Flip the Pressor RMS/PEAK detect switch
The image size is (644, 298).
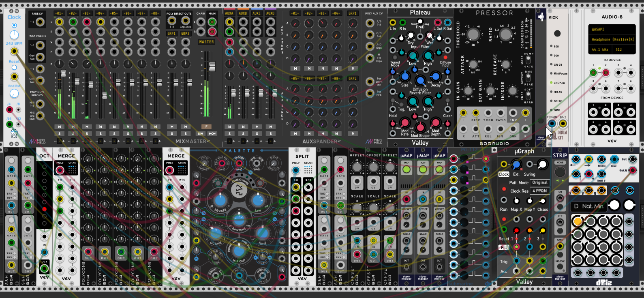(x=528, y=78)
